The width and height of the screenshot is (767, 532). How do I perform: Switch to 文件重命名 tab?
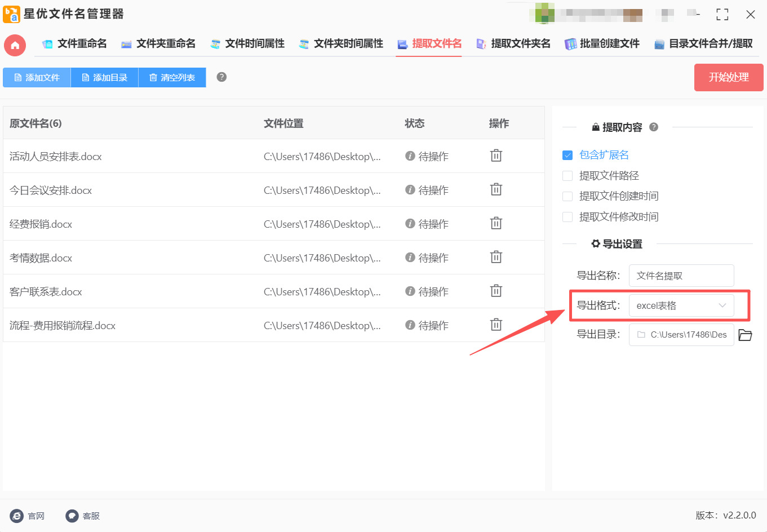(74, 44)
